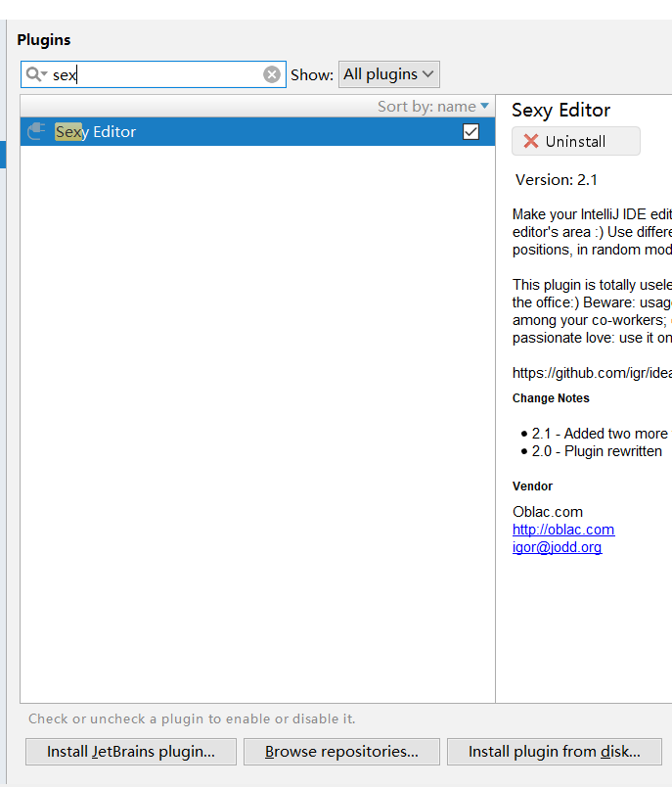Screen dimensions: 672x787
Task: Disable the Sexy Editor plugin checkbox
Action: pos(470,131)
